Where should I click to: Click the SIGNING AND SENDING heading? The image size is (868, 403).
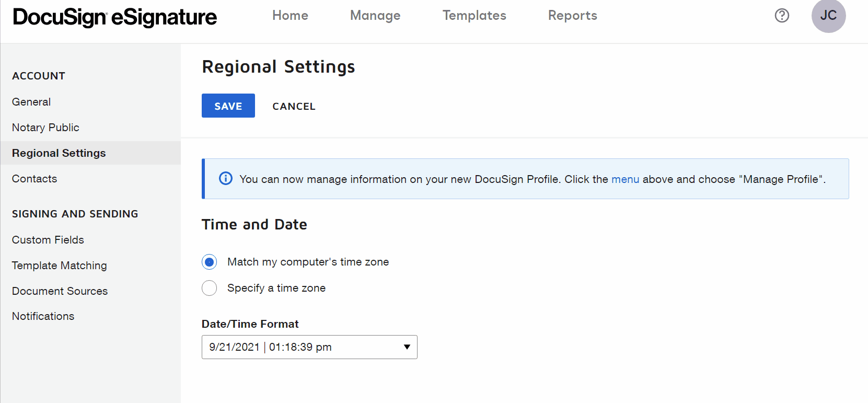tap(75, 214)
